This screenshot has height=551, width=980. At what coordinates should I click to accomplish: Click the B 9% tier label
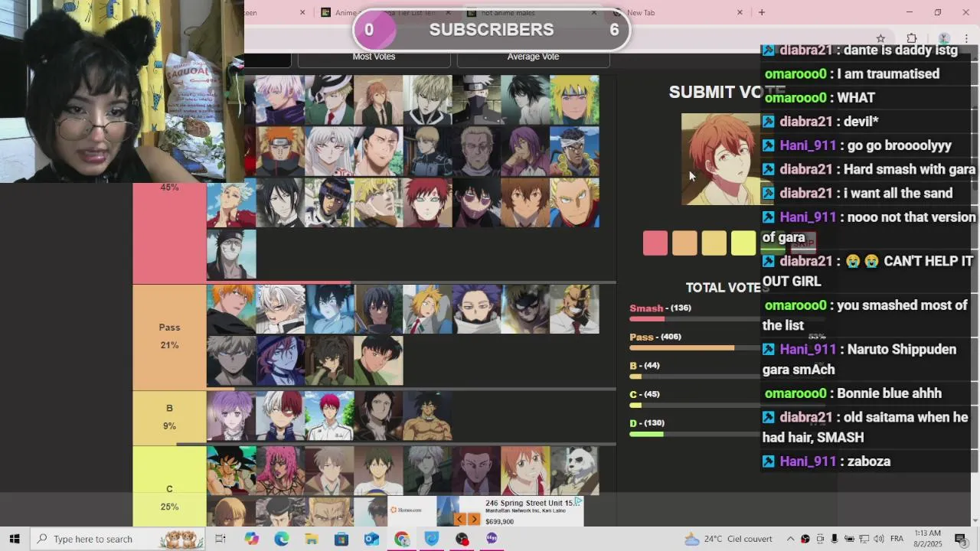coord(169,418)
